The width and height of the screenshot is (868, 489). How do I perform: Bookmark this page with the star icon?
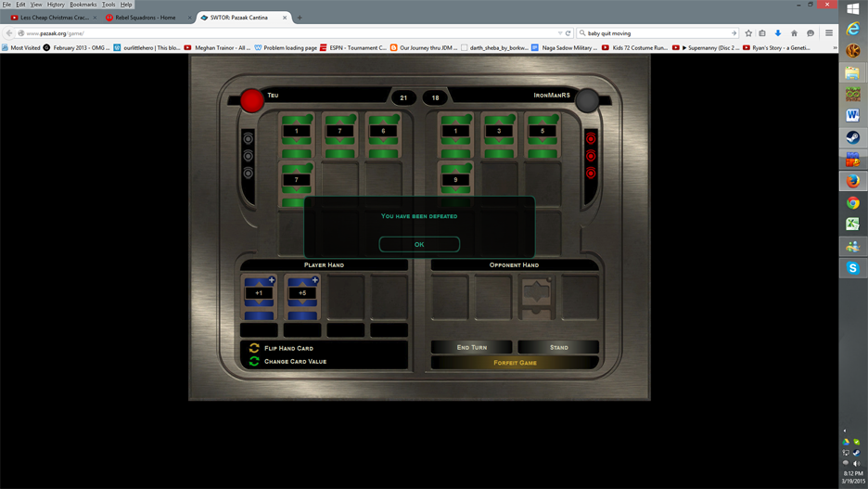(748, 33)
